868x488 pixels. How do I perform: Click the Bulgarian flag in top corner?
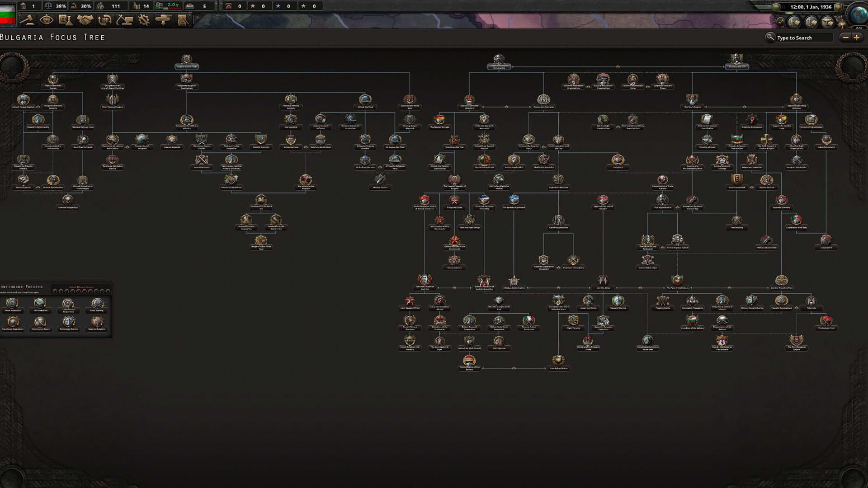coord(8,14)
